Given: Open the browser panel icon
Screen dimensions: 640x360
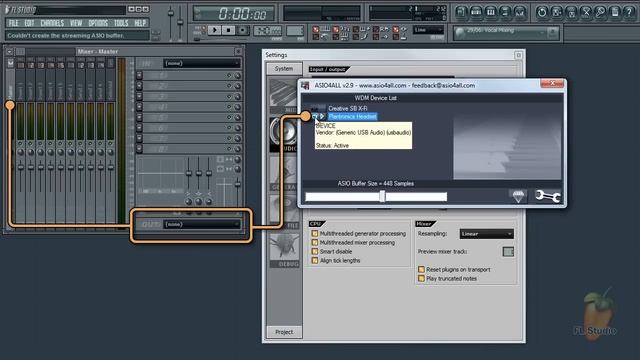Looking at the screenshot, I should click(505, 12).
